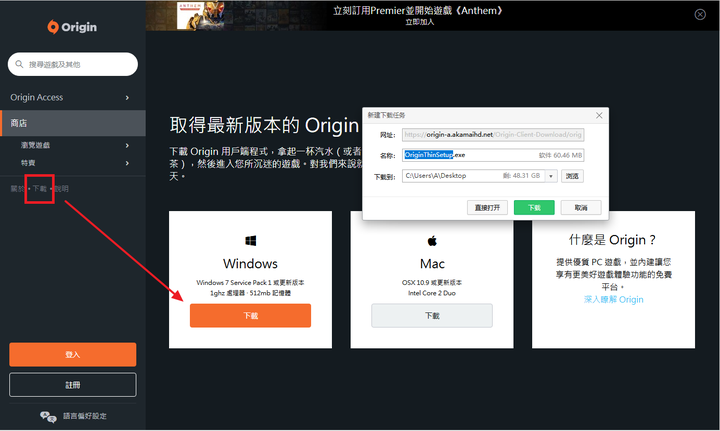The image size is (720, 431).
Task: Click the Anthem banner thumbnail
Action: tap(201, 16)
